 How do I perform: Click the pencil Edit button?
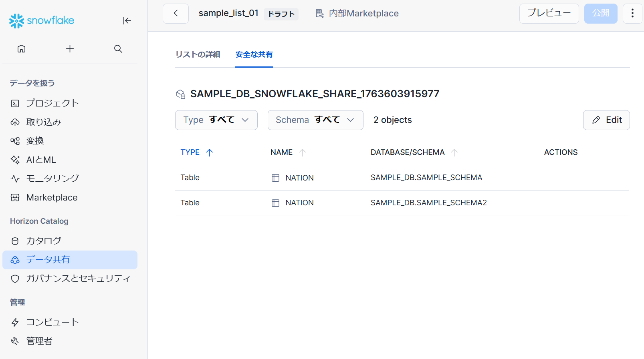tap(606, 120)
